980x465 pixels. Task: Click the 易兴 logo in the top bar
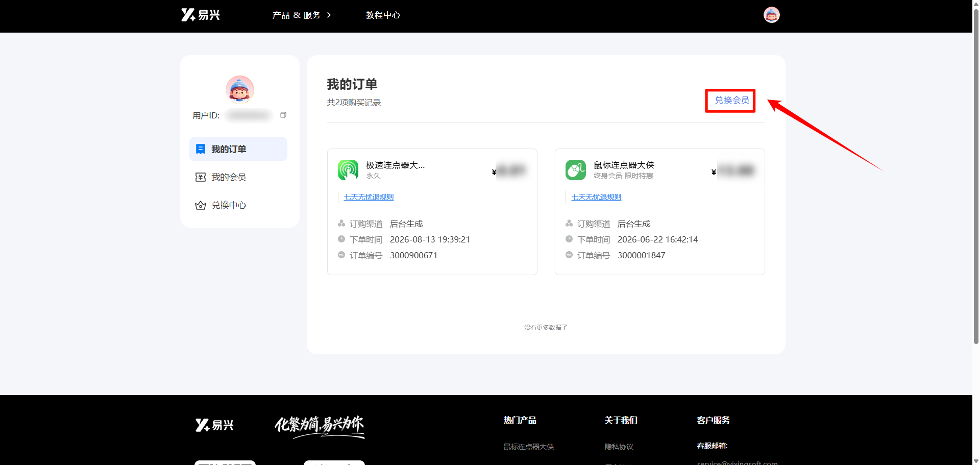(201, 15)
